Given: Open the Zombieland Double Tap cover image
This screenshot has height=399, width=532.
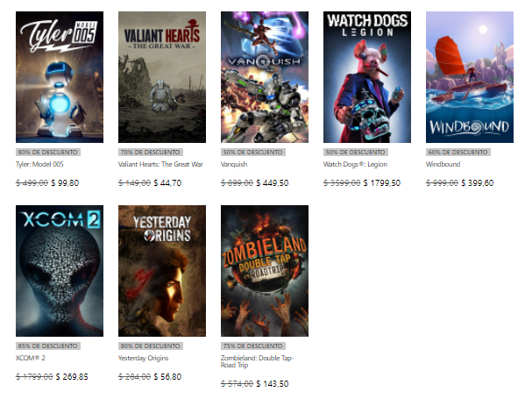Looking at the screenshot, I should click(265, 271).
